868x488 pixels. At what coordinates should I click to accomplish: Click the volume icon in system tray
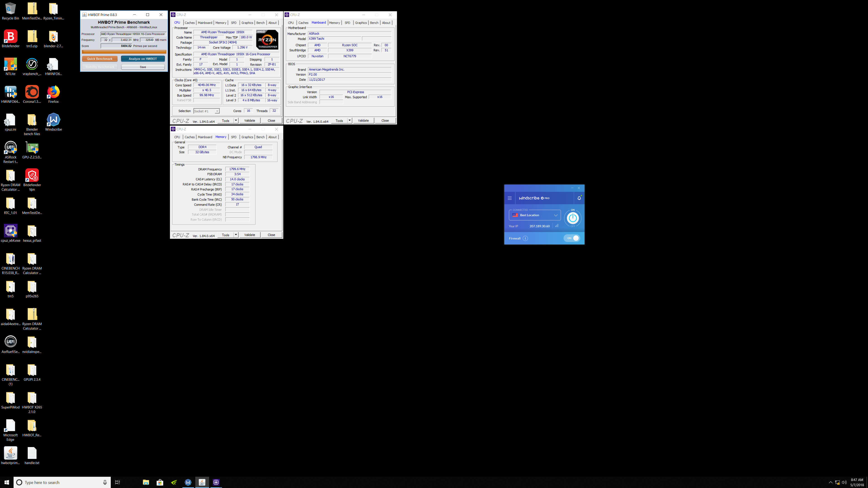(844, 482)
